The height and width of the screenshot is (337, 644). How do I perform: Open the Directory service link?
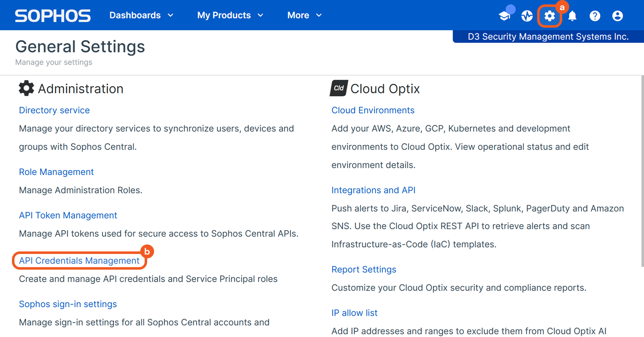pyautogui.click(x=54, y=110)
